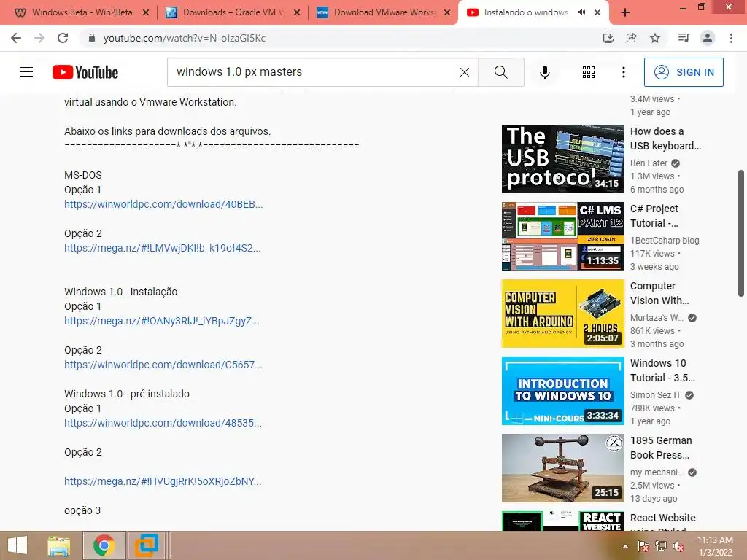Screen dimensions: 747x560
Task: Open File Explorer from the taskbar
Action: click(x=59, y=545)
